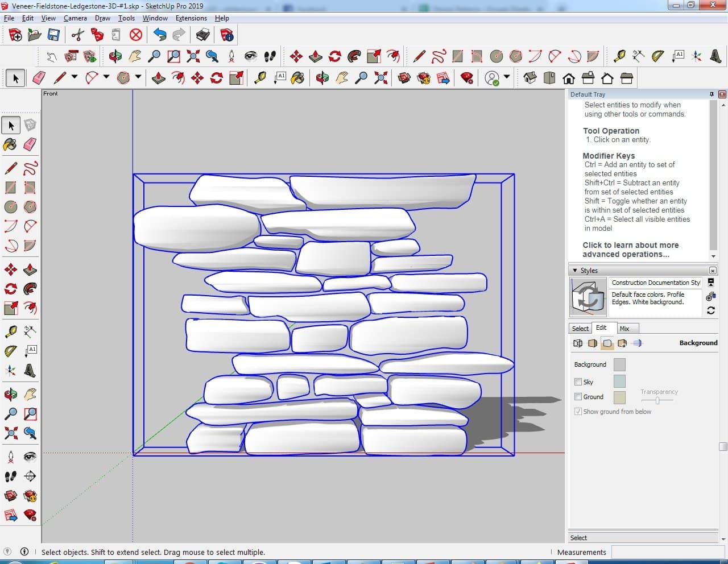Activate the Protractor tool in left toolbar
The image size is (728, 564).
(11, 351)
